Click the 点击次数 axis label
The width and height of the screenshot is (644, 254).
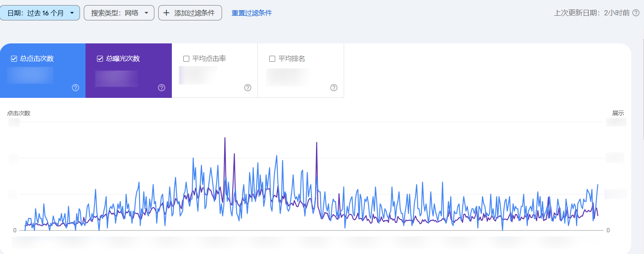(x=20, y=113)
